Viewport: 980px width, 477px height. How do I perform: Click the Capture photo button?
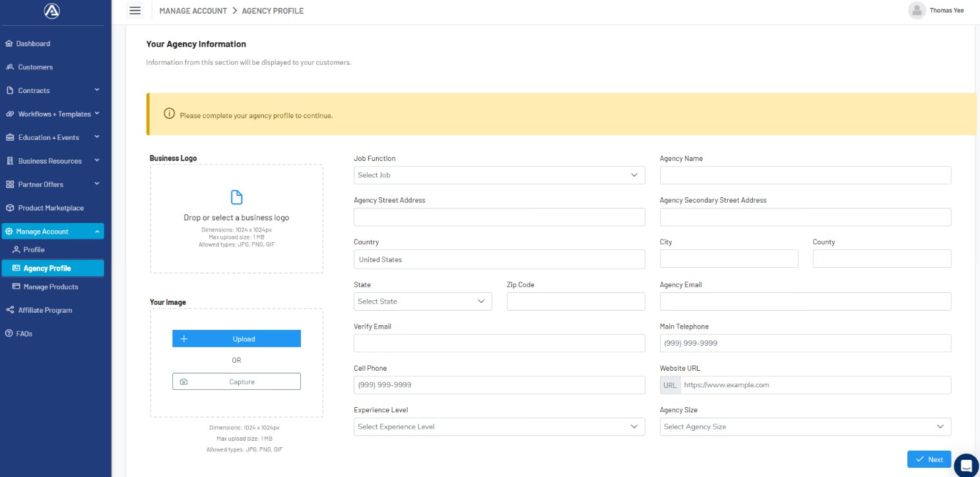(x=236, y=382)
